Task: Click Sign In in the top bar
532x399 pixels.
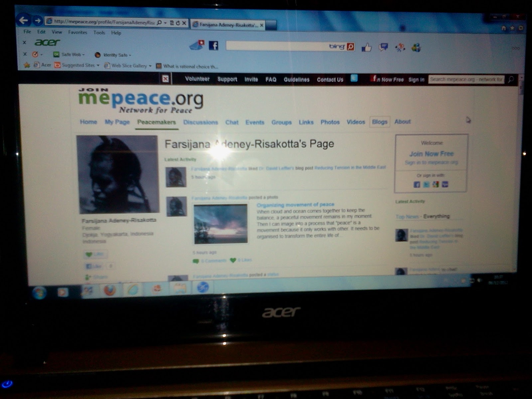Action: (416, 80)
